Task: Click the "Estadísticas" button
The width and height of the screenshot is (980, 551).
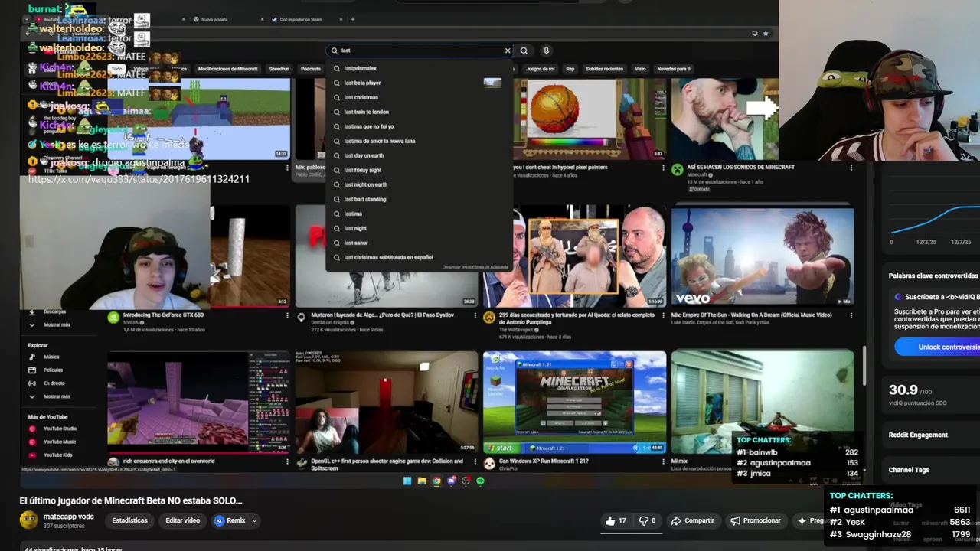Action: coord(129,520)
